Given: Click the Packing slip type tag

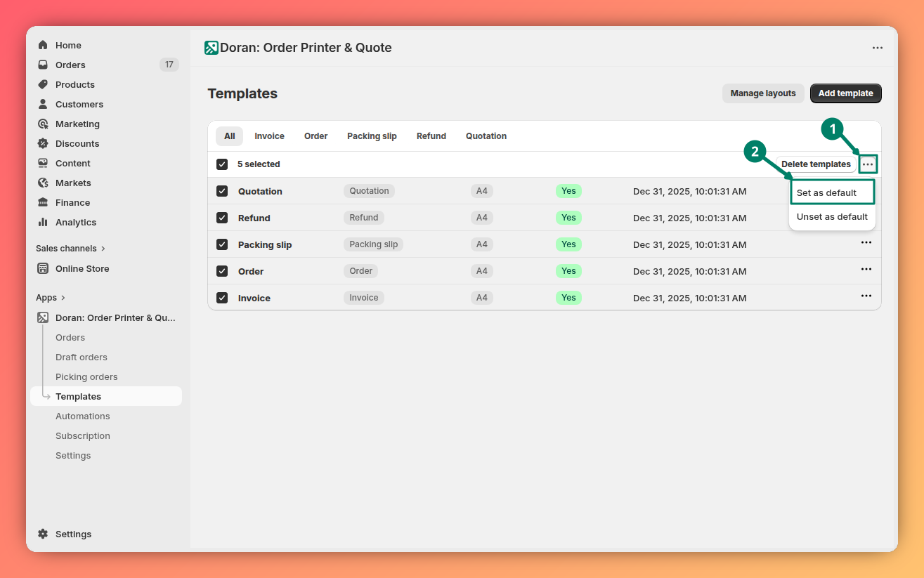Looking at the screenshot, I should (x=373, y=244).
